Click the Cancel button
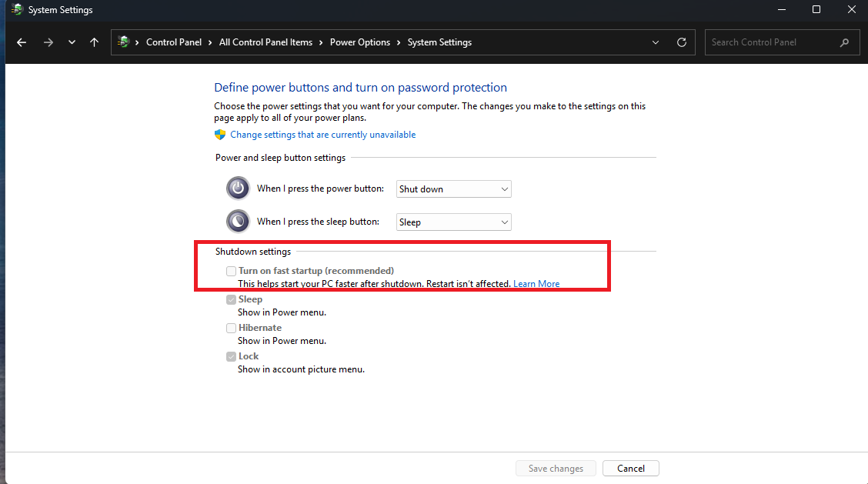The height and width of the screenshot is (484, 868). (x=630, y=468)
